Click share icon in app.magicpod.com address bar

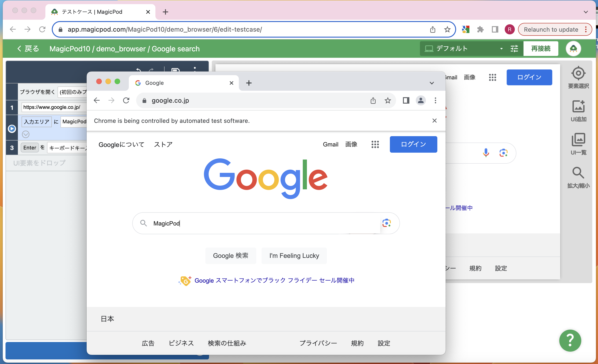(x=433, y=29)
